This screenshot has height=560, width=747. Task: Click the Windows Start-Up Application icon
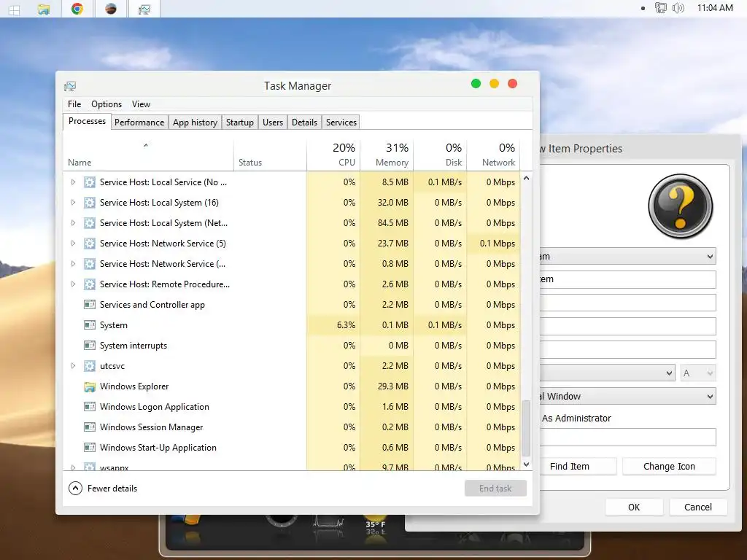[x=90, y=448]
